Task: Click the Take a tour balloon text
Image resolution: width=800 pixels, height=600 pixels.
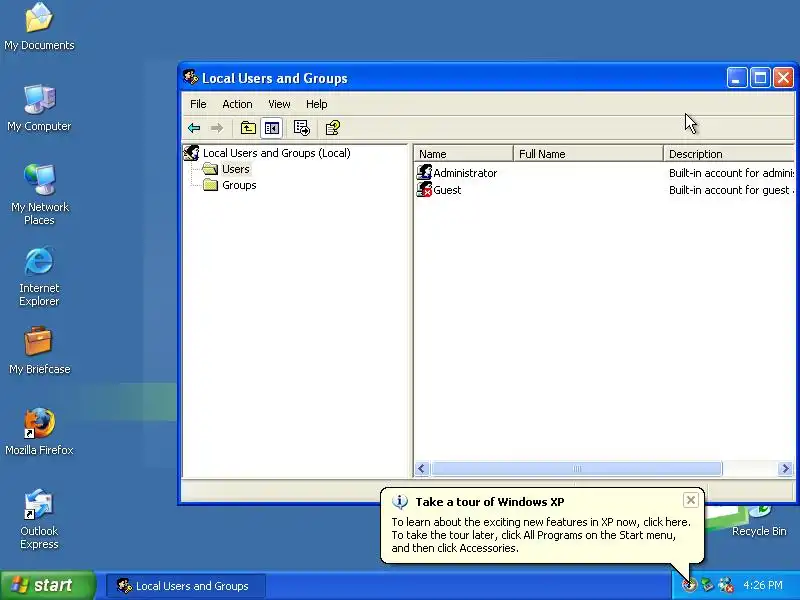Action: pos(490,502)
